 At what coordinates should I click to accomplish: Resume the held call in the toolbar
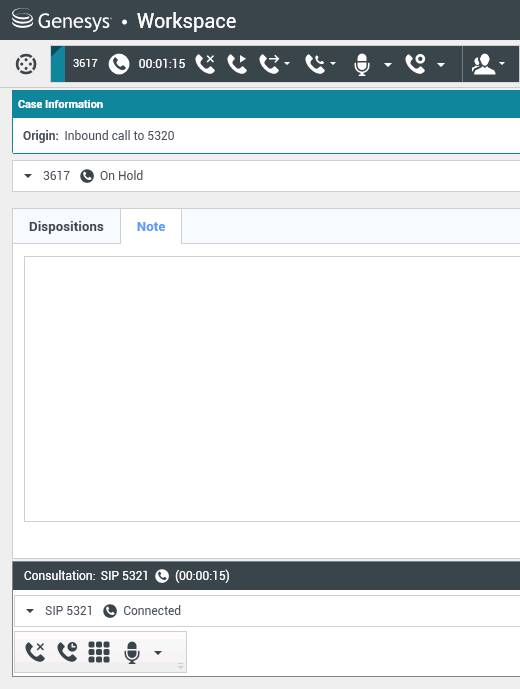pos(237,64)
